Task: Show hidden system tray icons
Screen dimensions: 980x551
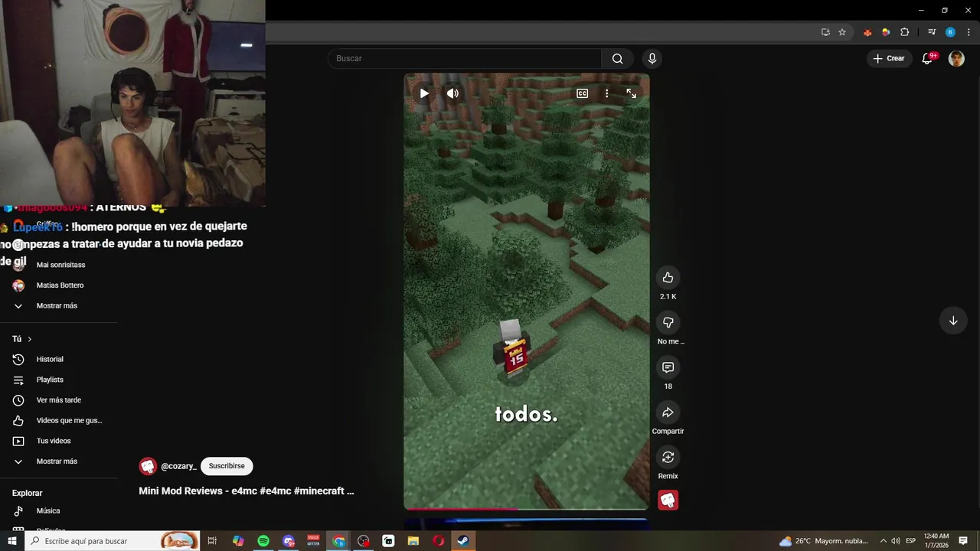Action: [883, 541]
